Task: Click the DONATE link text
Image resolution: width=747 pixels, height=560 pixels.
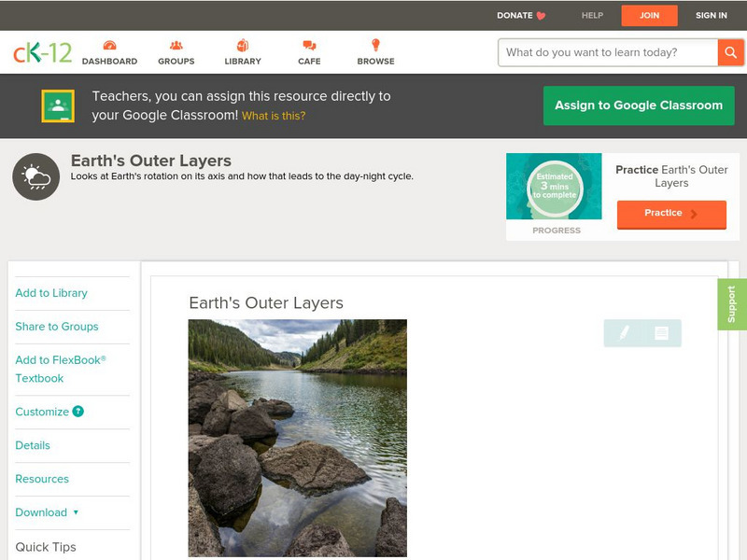Action: tap(514, 16)
